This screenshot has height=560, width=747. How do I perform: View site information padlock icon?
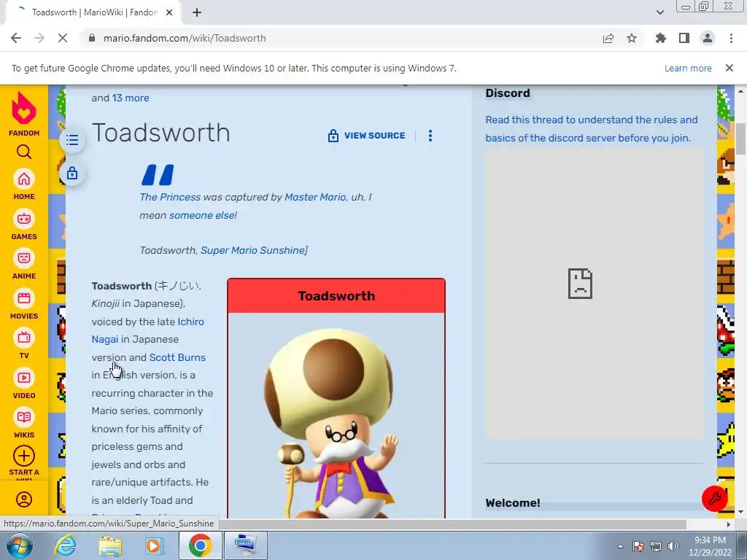[92, 38]
